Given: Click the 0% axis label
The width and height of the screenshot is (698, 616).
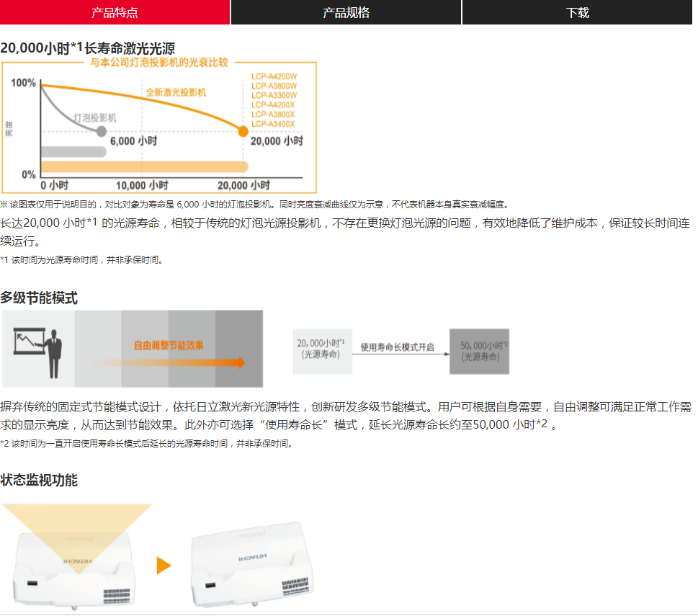Looking at the screenshot, I should tap(29, 174).
